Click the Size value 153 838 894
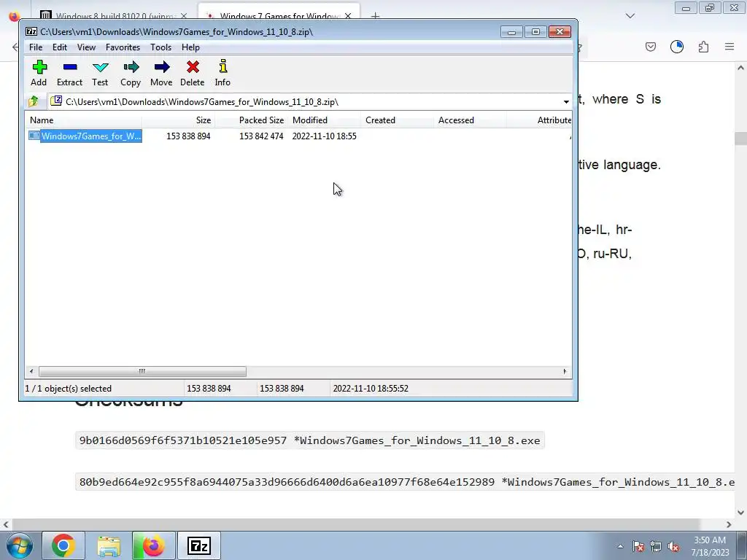The height and width of the screenshot is (560, 747). [188, 136]
